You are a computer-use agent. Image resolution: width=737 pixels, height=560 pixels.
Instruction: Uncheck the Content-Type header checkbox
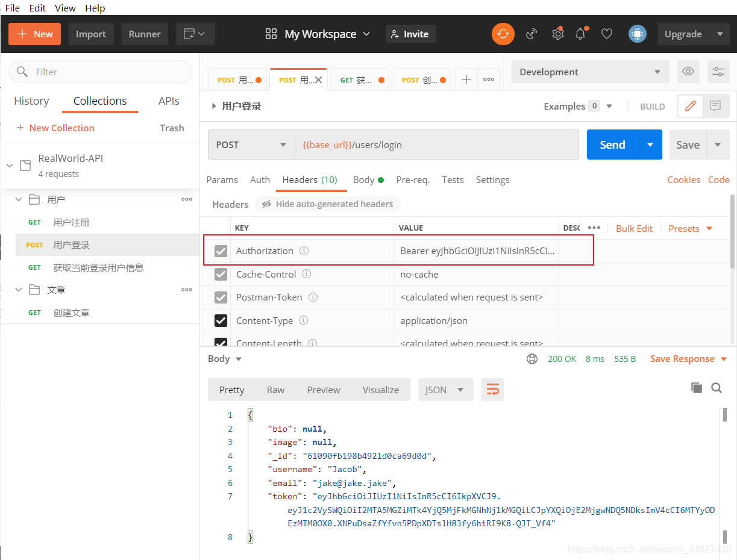[221, 321]
